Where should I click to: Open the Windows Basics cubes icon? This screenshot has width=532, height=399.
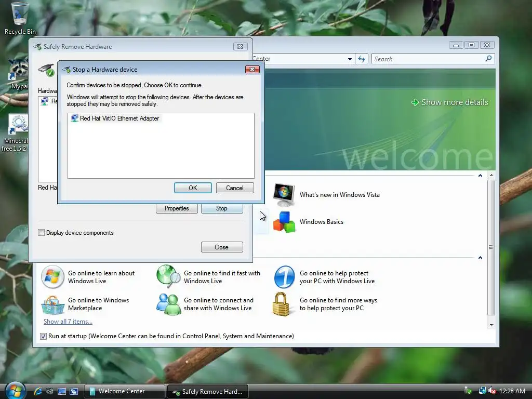[284, 222]
